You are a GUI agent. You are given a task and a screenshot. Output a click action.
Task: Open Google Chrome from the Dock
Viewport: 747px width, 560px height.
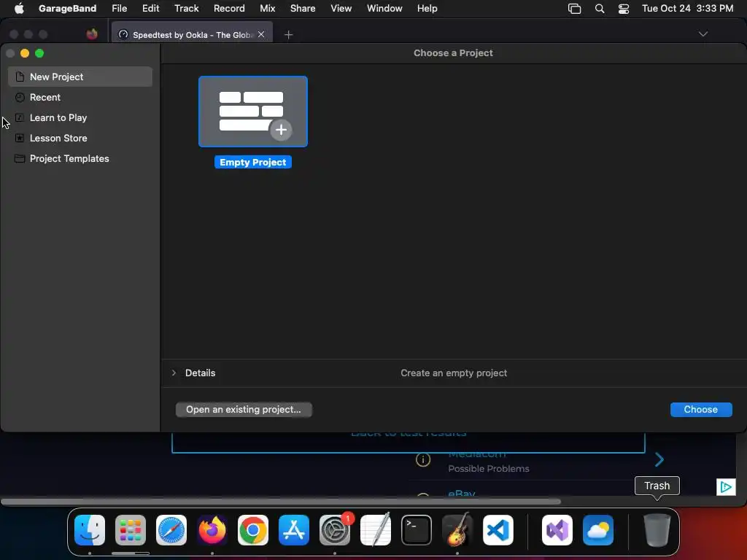pos(253,530)
